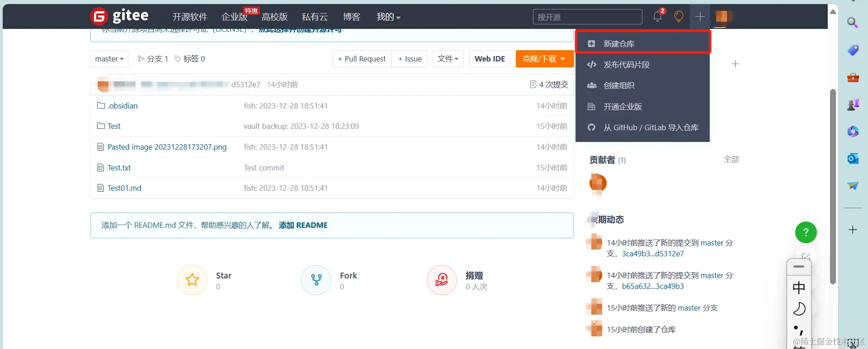Open the toolbox icon in browser sidebar

click(x=853, y=77)
